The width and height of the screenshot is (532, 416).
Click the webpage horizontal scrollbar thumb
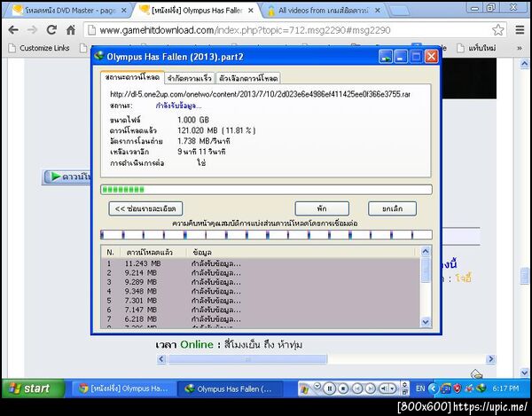(x=247, y=359)
